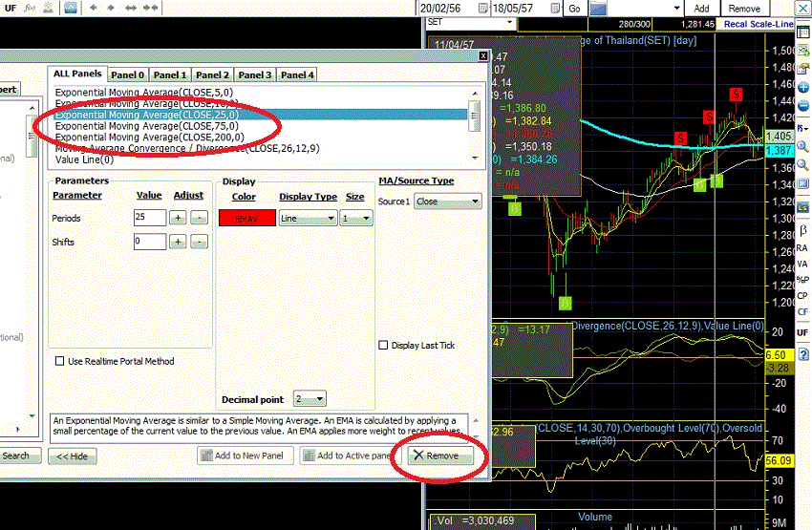Screen dimensions: 812x530
Task: Open the Decimal point dropdown
Action: tap(310, 399)
